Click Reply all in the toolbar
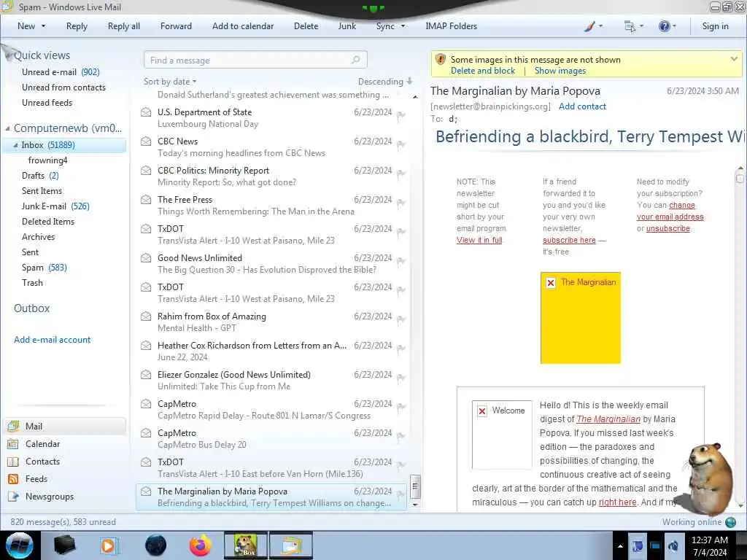This screenshot has width=747, height=560. tap(124, 26)
